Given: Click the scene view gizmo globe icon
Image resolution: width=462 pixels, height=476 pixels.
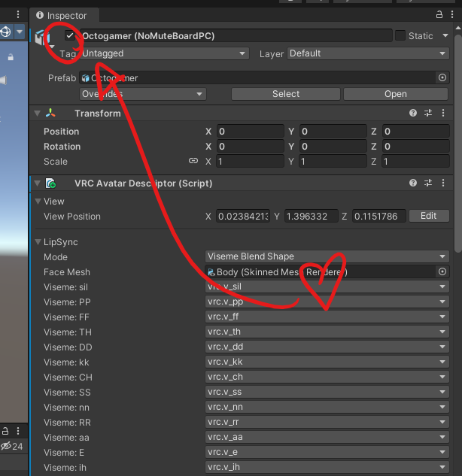Looking at the screenshot, I should coord(6,32).
